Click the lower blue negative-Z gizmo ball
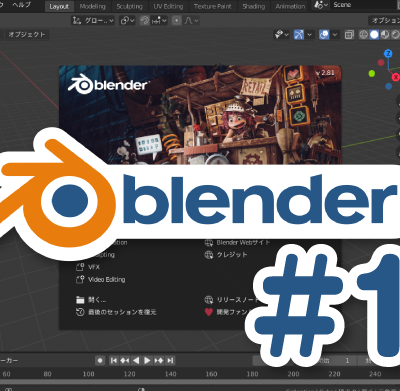The width and height of the screenshot is (400, 391). click(x=389, y=86)
